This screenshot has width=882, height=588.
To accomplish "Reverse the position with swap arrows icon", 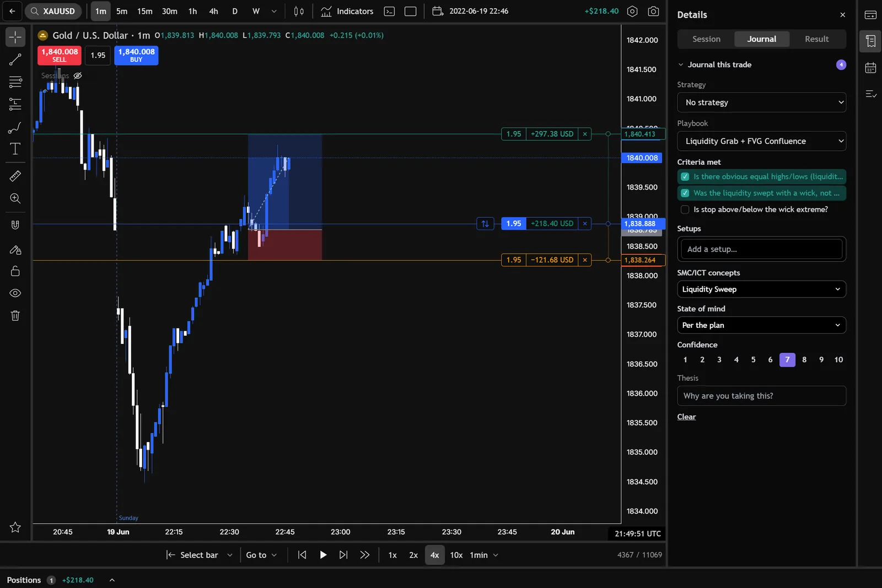I will click(x=485, y=224).
